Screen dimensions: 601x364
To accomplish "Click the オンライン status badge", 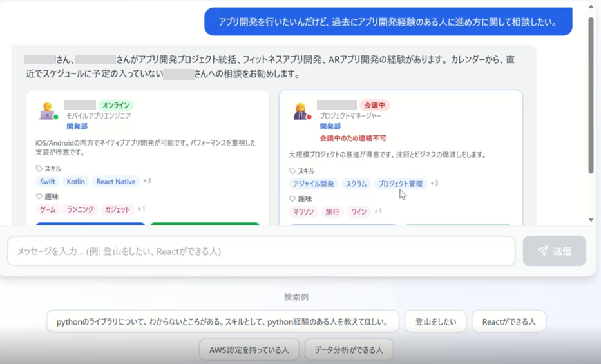I will [117, 105].
